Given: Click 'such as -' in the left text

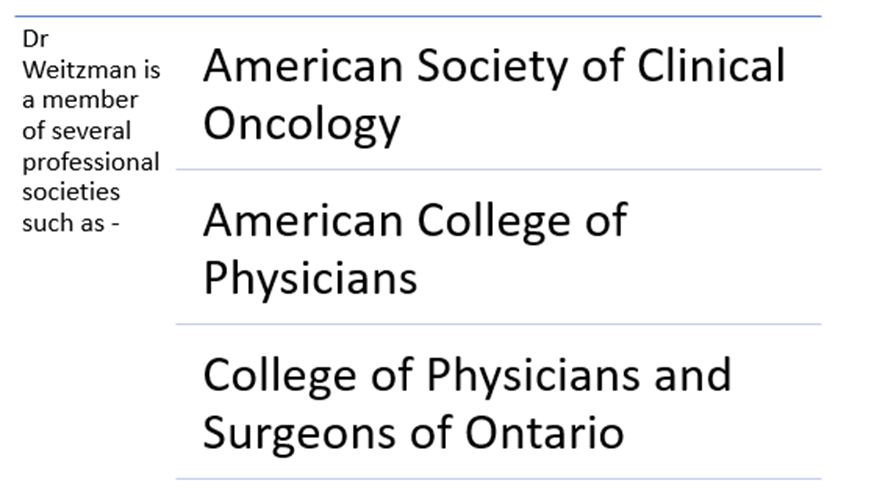Looking at the screenshot, I should pyautogui.click(x=71, y=223).
